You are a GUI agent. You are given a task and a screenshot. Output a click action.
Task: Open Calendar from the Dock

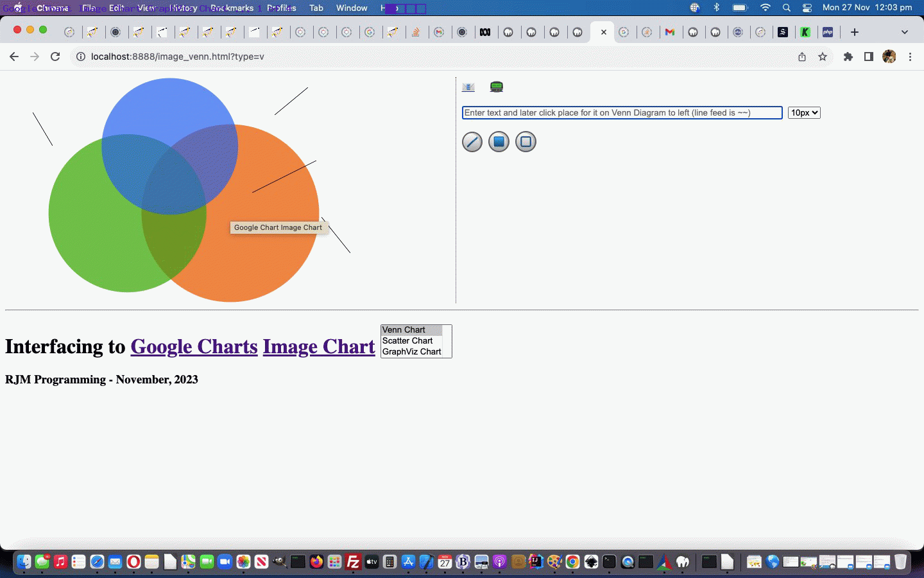coord(445,562)
